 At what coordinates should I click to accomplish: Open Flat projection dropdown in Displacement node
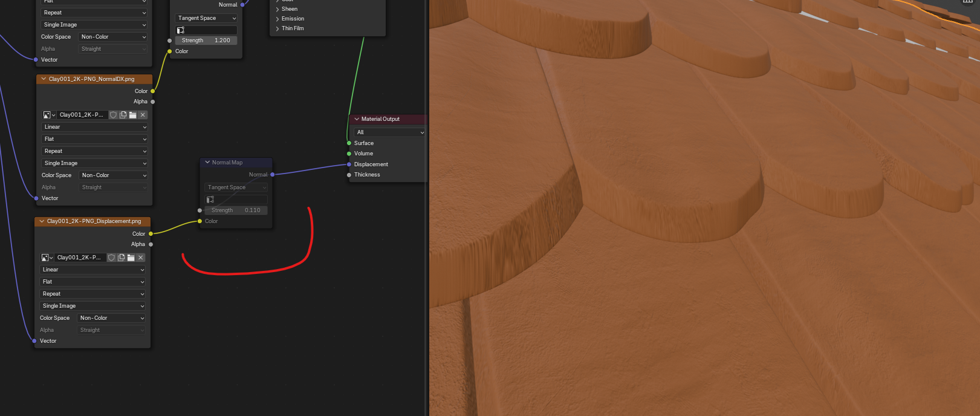[93, 282]
